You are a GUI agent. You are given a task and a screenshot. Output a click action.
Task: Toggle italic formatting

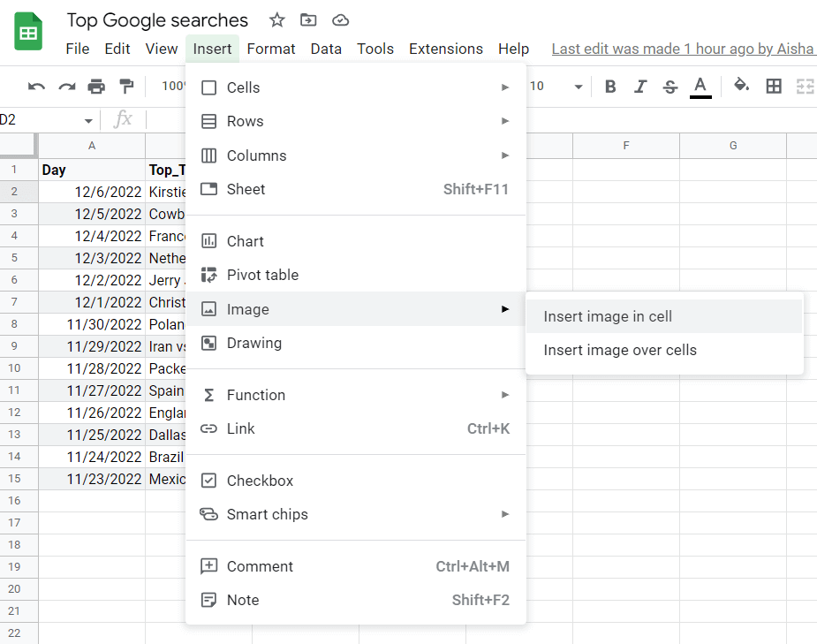[x=639, y=86]
